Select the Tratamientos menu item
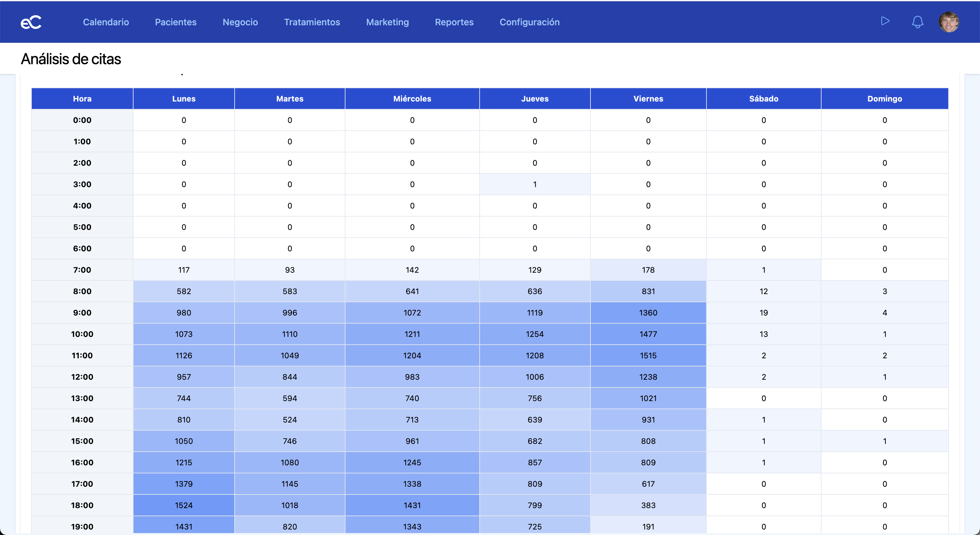The width and height of the screenshot is (980, 535). pos(311,22)
